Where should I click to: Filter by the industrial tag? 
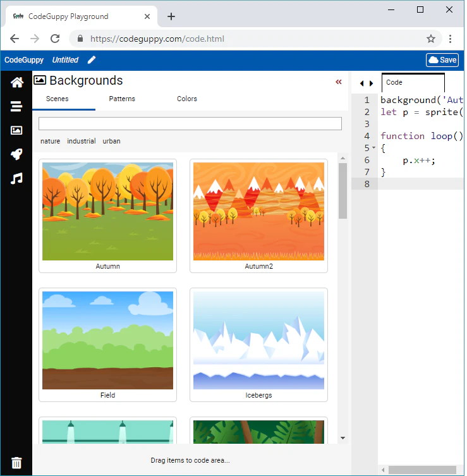point(82,141)
